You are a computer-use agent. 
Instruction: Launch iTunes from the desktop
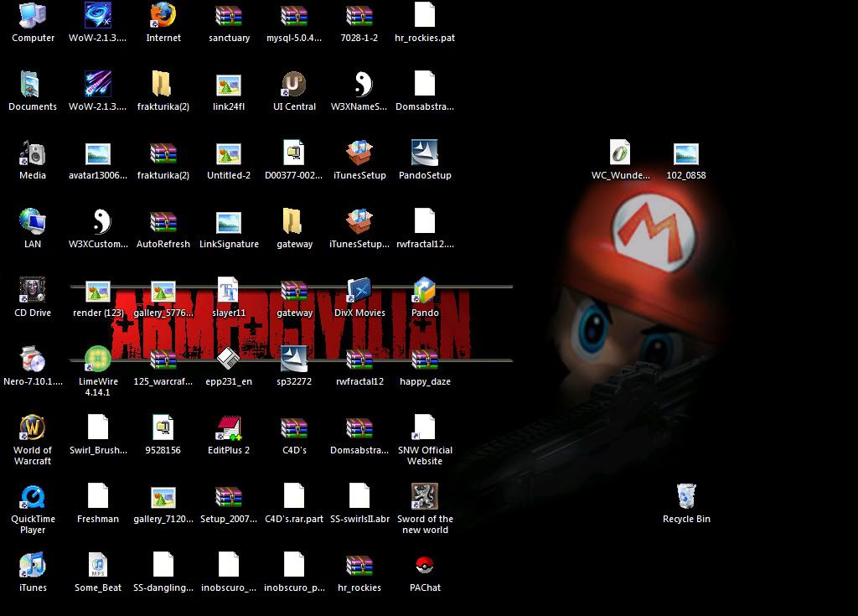pos(33,566)
